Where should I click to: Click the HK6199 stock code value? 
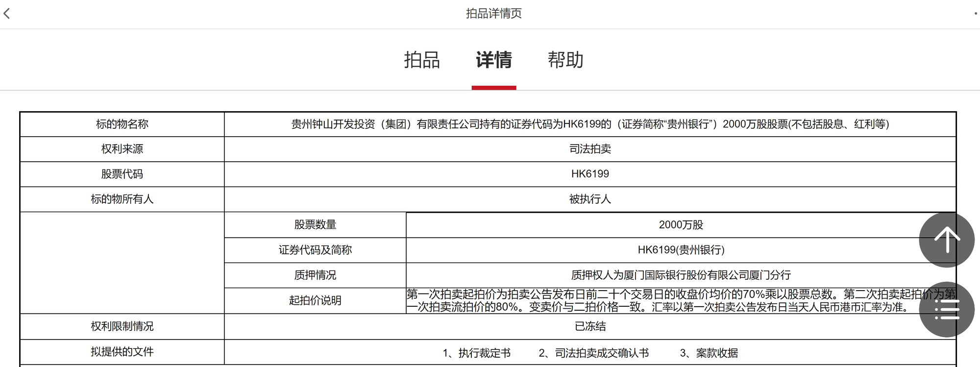point(590,174)
